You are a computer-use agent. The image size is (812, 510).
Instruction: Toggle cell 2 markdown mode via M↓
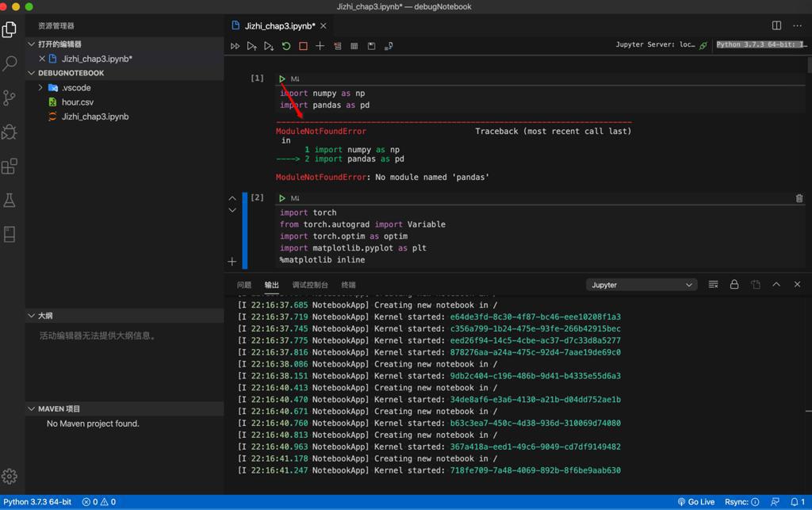[295, 198]
